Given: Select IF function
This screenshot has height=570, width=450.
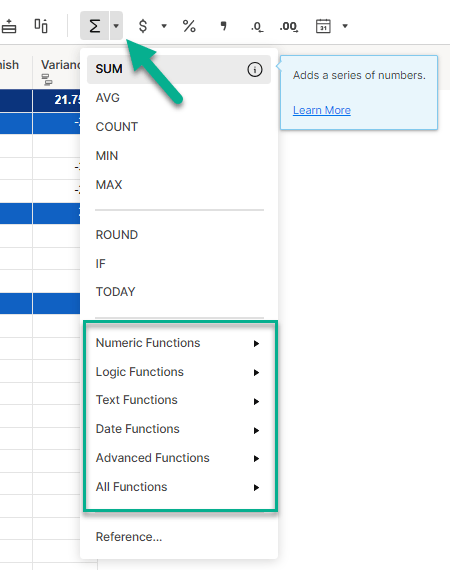Looking at the screenshot, I should (x=179, y=264).
